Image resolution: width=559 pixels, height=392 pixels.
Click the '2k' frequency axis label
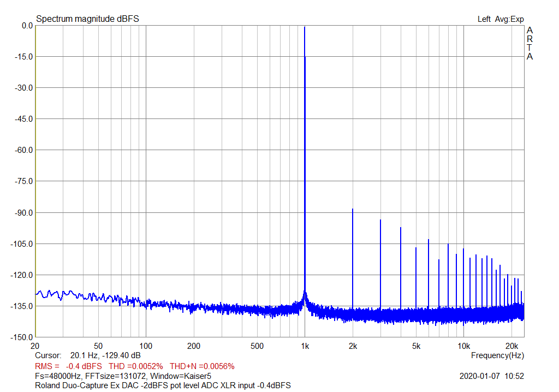353,346
